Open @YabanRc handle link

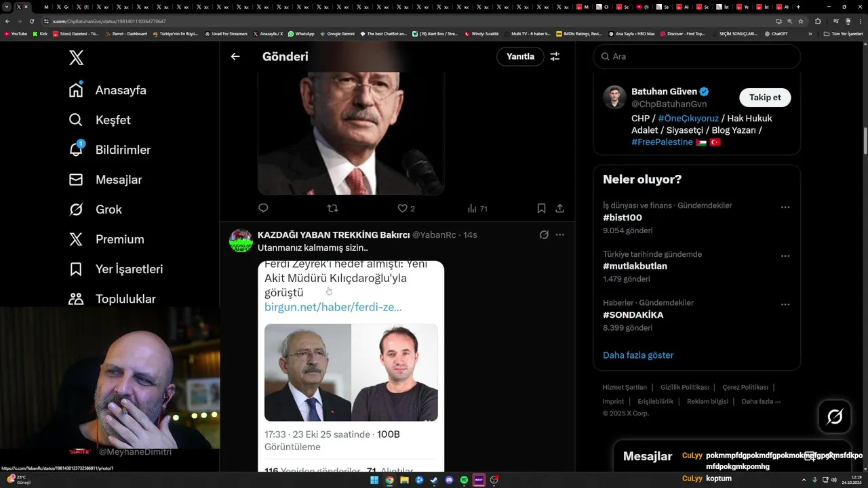pos(434,235)
